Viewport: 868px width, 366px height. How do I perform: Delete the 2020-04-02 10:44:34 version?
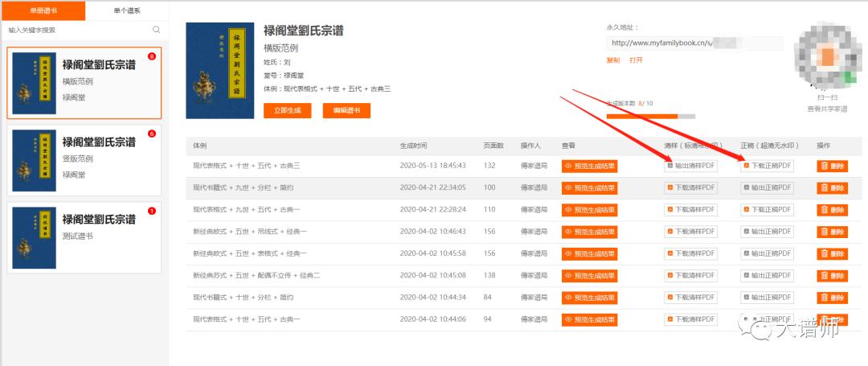click(832, 298)
